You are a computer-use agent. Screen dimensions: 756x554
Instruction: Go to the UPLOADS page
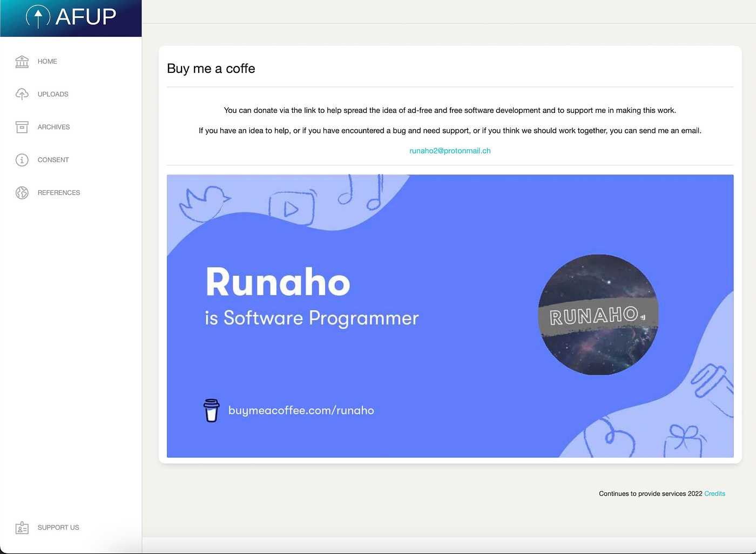[53, 94]
